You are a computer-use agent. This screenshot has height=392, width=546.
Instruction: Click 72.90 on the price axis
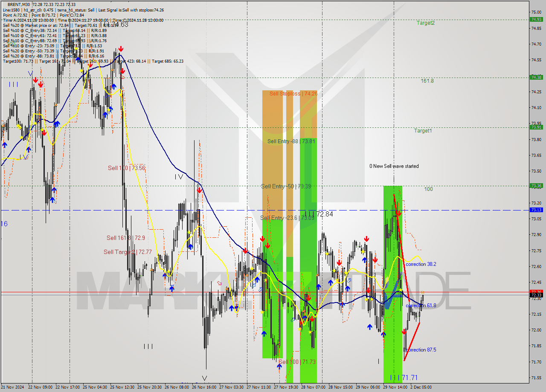pyautogui.click(x=536, y=234)
